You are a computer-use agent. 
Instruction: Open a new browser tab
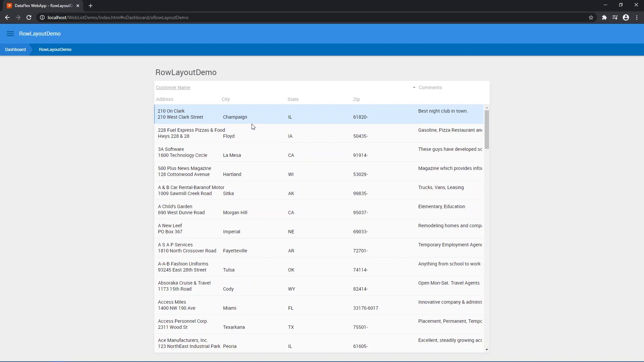pos(91,6)
